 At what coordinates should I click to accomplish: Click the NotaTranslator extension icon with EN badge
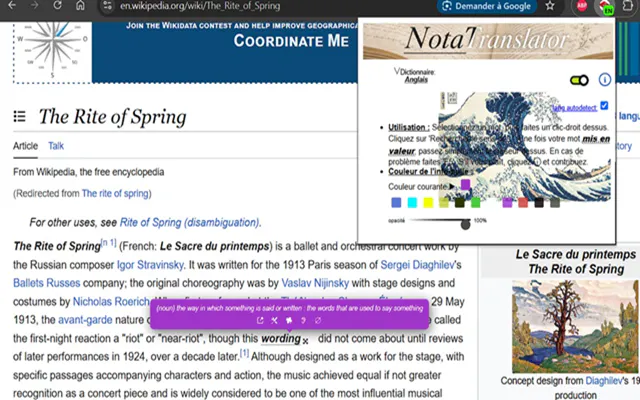[x=605, y=7]
